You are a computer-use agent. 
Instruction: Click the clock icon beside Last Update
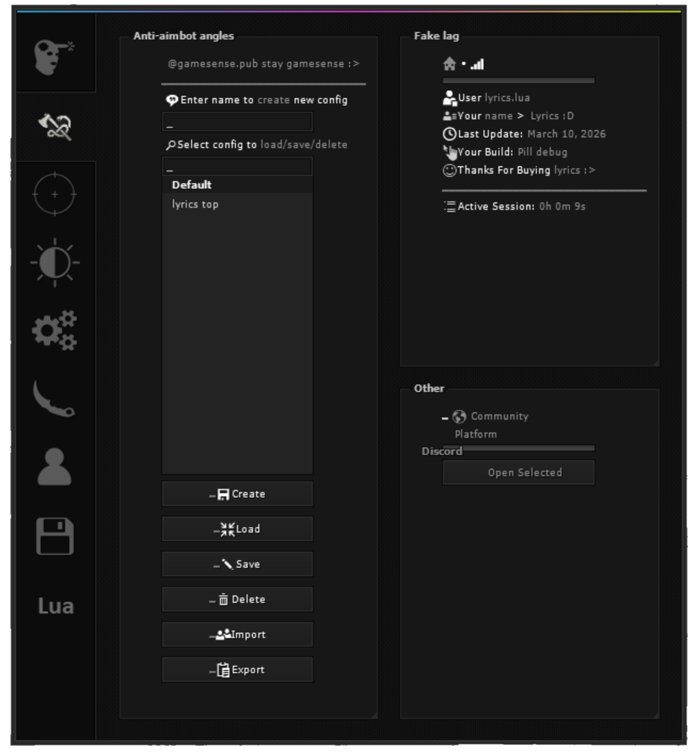click(x=449, y=134)
